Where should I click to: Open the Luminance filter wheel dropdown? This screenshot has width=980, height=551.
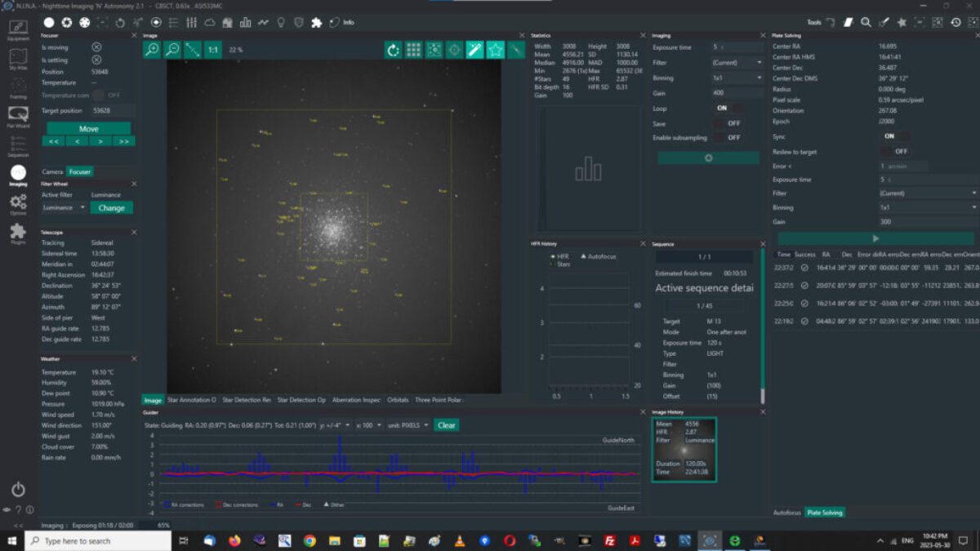(x=64, y=208)
